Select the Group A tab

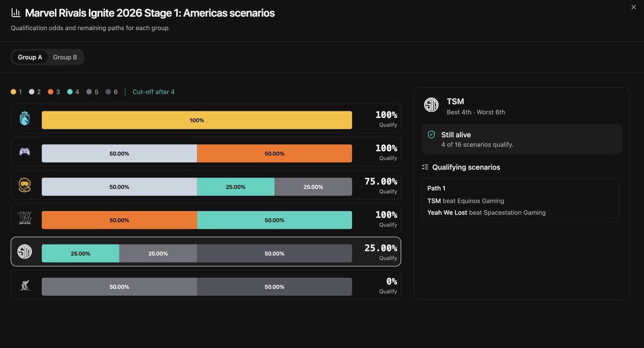[x=30, y=57]
